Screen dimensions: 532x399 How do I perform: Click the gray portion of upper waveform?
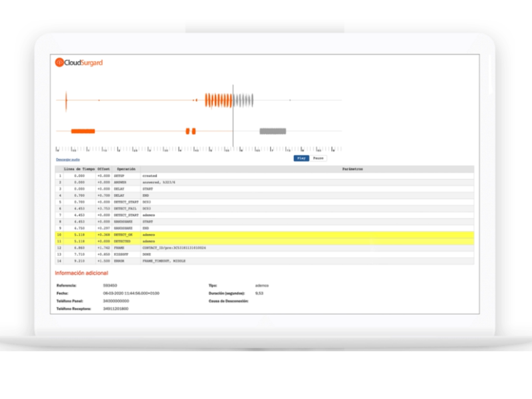pyautogui.click(x=243, y=100)
